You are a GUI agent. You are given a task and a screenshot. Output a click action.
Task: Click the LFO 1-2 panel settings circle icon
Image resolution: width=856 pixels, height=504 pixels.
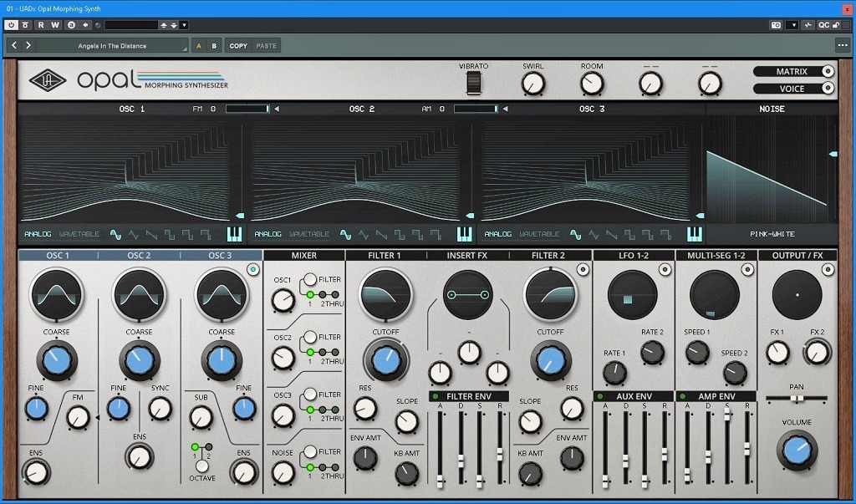[665, 269]
